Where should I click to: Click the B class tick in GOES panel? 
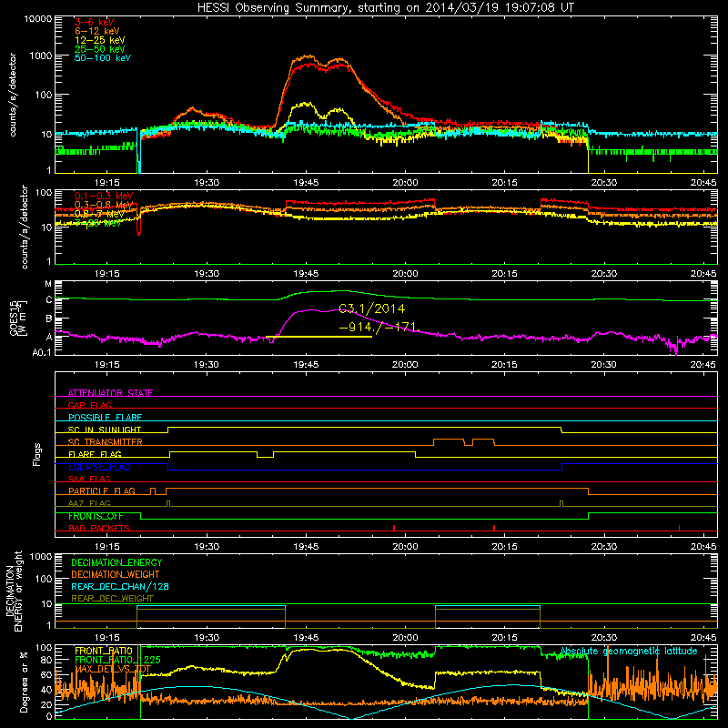(49, 319)
